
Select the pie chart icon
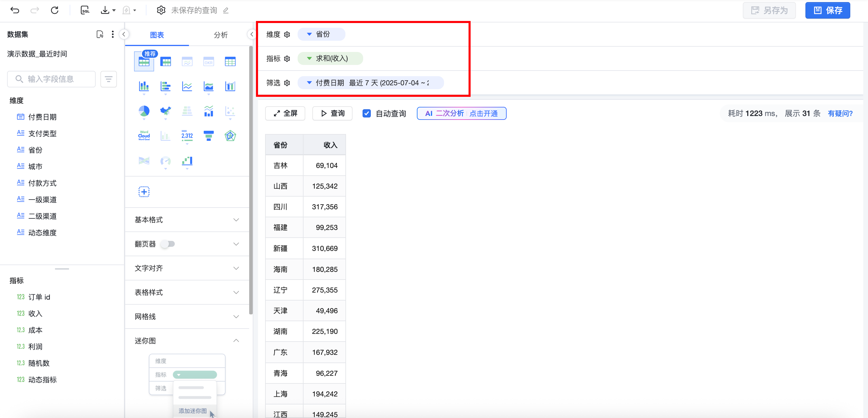144,111
